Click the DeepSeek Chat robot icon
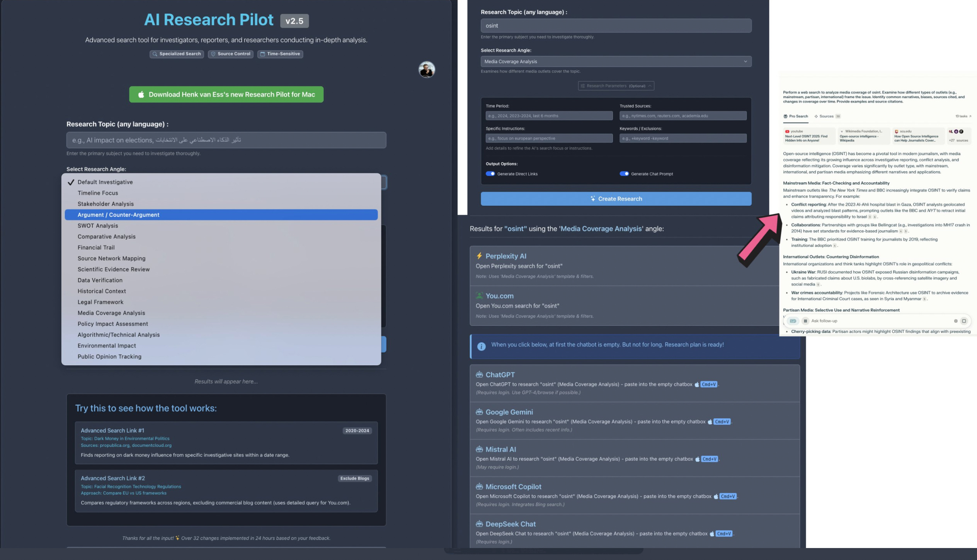The width and height of the screenshot is (977, 560). [x=479, y=524]
